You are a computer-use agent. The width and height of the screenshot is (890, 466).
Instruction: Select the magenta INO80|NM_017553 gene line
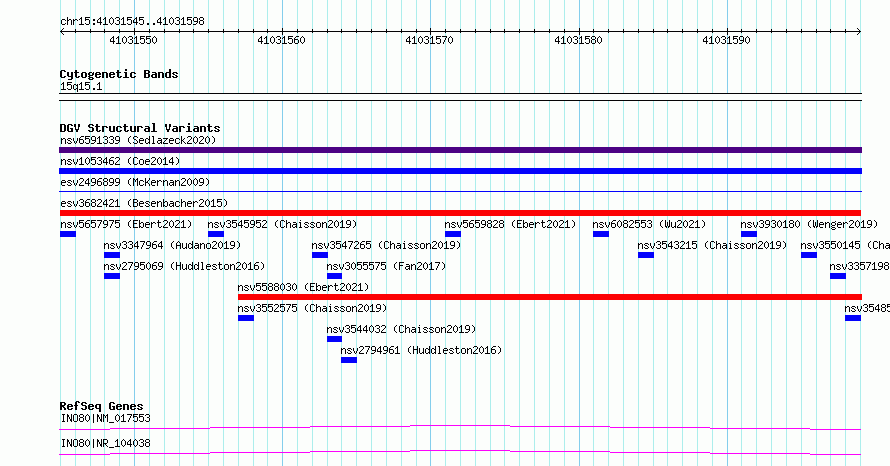[460, 427]
